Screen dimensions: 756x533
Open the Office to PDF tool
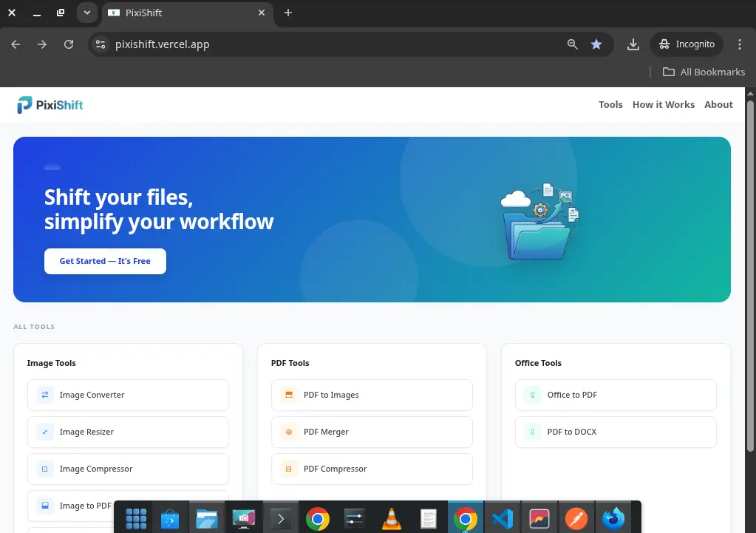pyautogui.click(x=616, y=395)
